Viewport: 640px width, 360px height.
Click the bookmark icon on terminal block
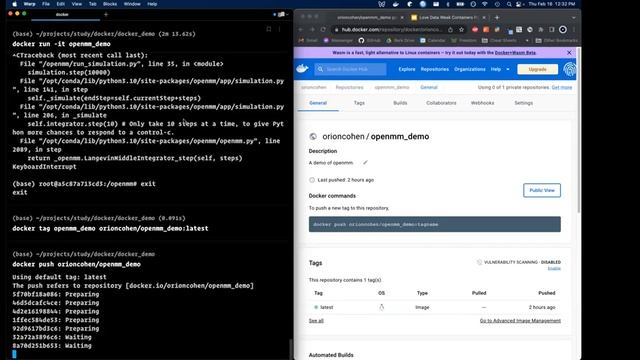click(x=269, y=29)
